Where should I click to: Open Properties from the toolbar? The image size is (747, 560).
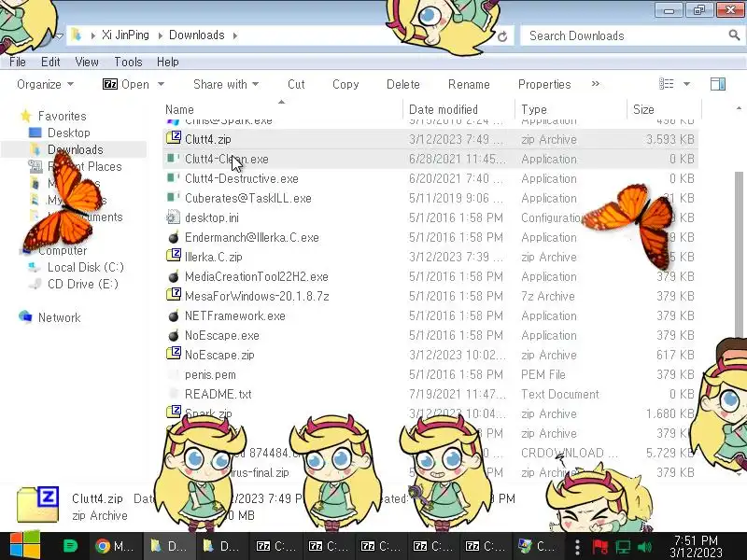coord(544,84)
